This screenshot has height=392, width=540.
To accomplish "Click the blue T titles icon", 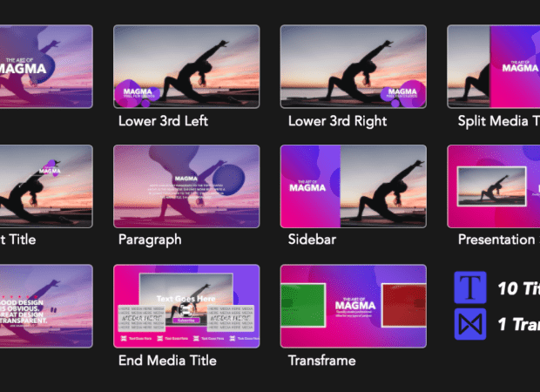I will point(470,287).
